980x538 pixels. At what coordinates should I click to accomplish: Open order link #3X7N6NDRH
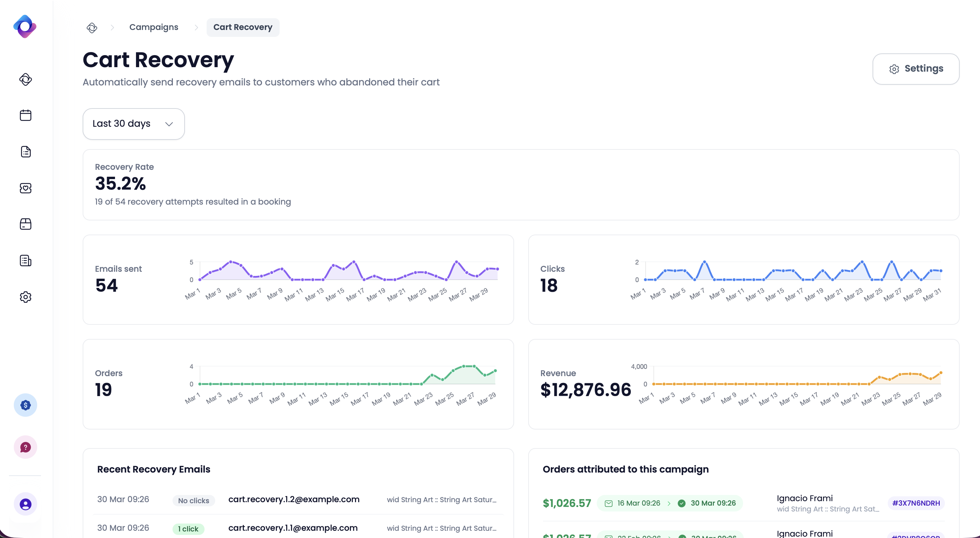[916, 503]
